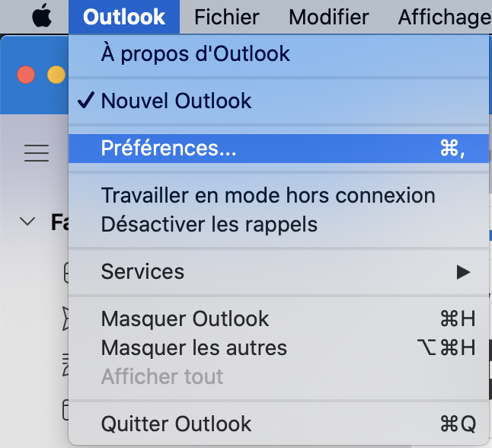
Task: Select Désactiver les rappels
Action: tap(209, 225)
